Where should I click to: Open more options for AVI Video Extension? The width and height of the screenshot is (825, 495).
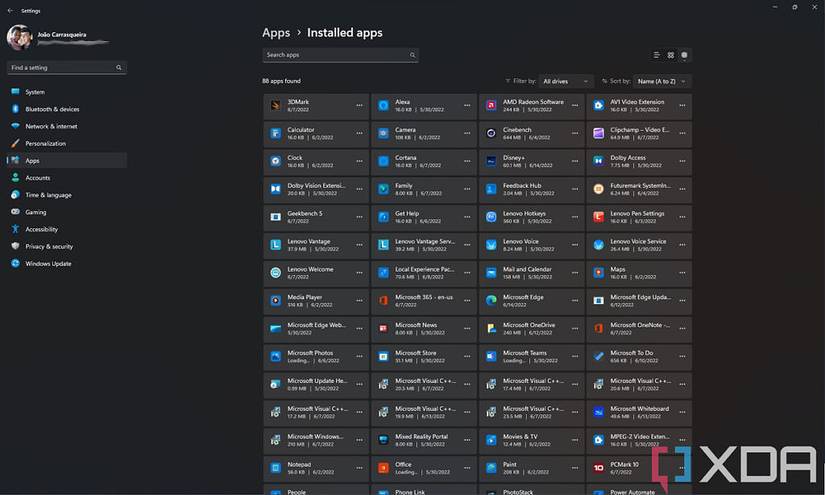pyautogui.click(x=682, y=106)
